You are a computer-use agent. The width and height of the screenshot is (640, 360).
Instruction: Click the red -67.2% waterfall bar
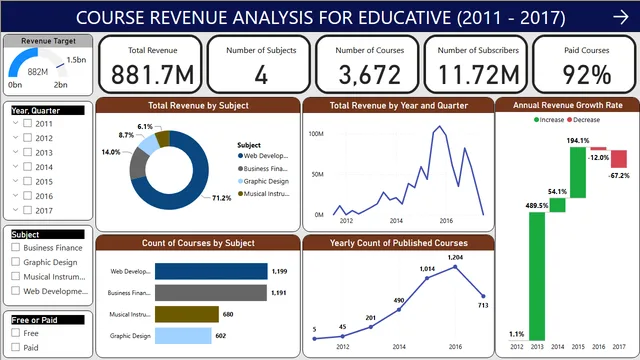[619, 159]
